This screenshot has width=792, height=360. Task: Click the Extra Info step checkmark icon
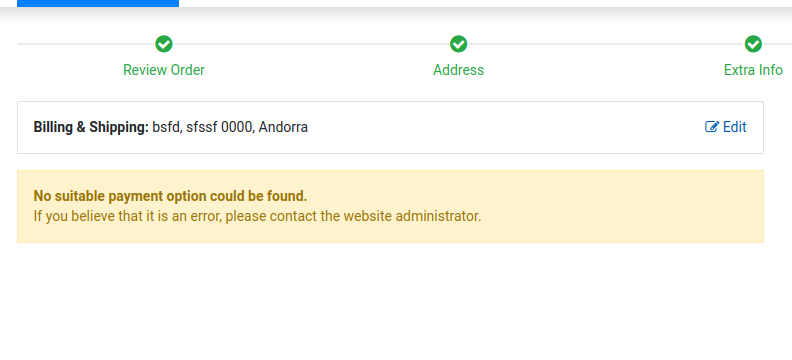coord(753,44)
